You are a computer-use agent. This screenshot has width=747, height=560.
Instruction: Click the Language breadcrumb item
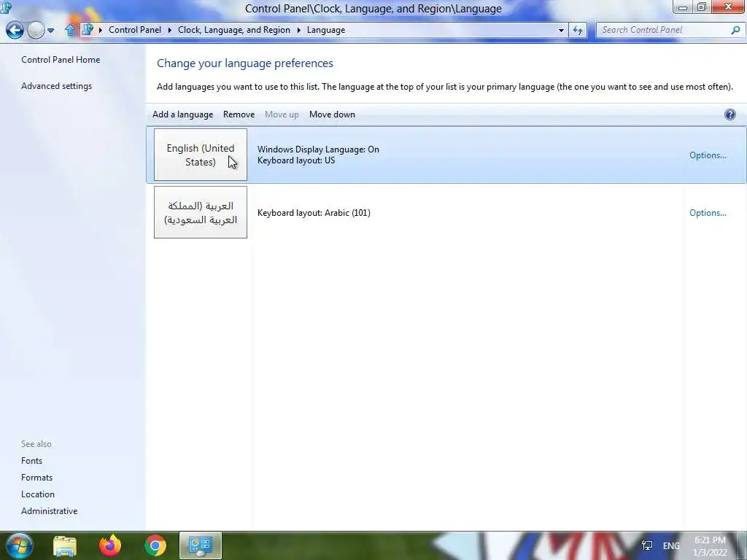tap(326, 30)
